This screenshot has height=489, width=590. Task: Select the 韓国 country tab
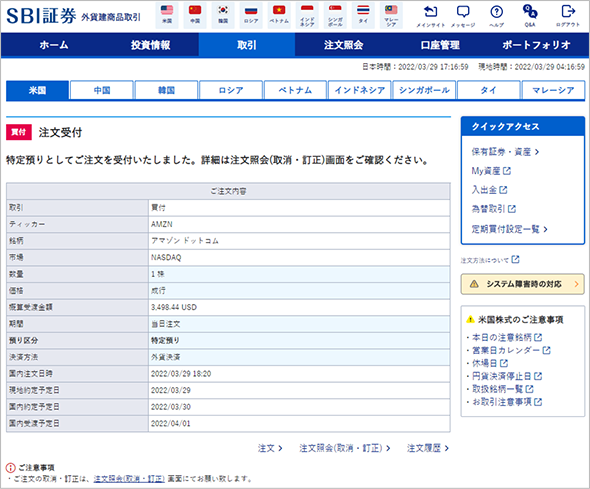[x=166, y=90]
